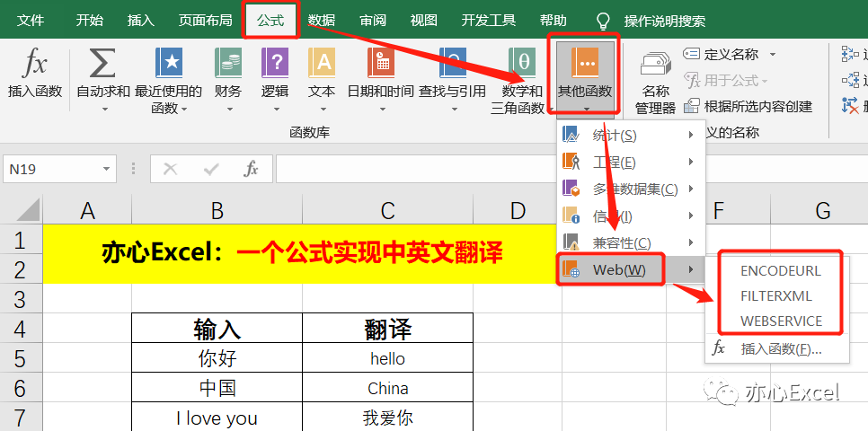This screenshot has height=431, width=868.
Task: Click cell containing hello
Action: 387,358
